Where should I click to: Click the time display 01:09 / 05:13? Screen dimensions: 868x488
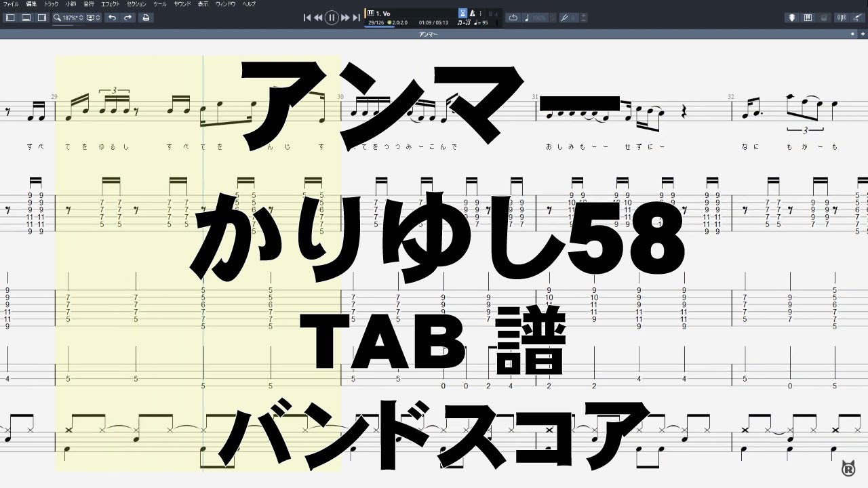tap(433, 23)
